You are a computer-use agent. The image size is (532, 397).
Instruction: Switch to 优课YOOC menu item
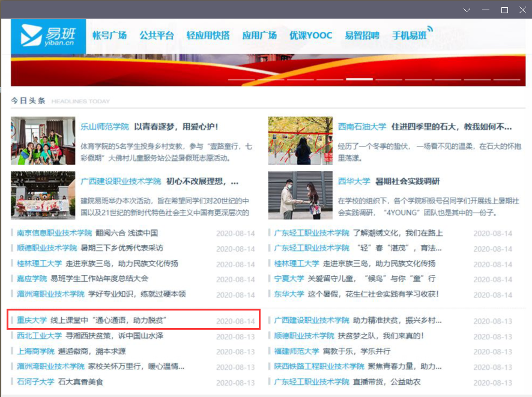pyautogui.click(x=311, y=35)
